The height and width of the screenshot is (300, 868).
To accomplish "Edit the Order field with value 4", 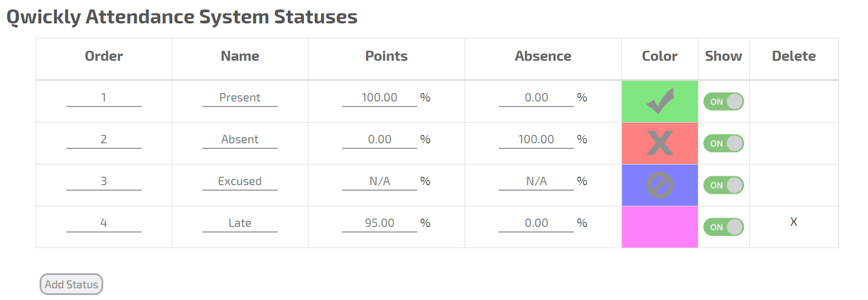I will [104, 223].
